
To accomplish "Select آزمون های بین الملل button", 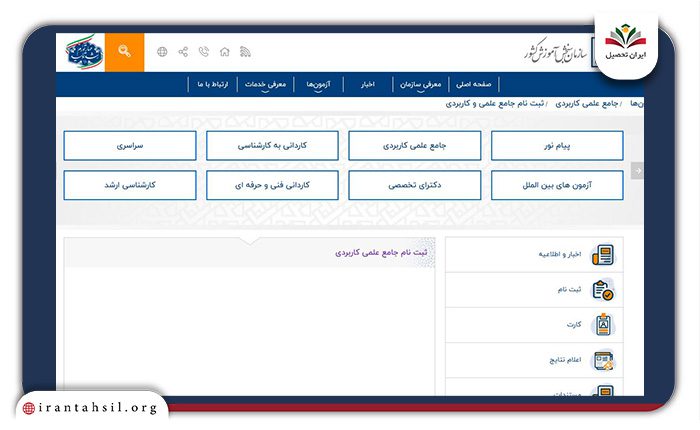I will 557,185.
